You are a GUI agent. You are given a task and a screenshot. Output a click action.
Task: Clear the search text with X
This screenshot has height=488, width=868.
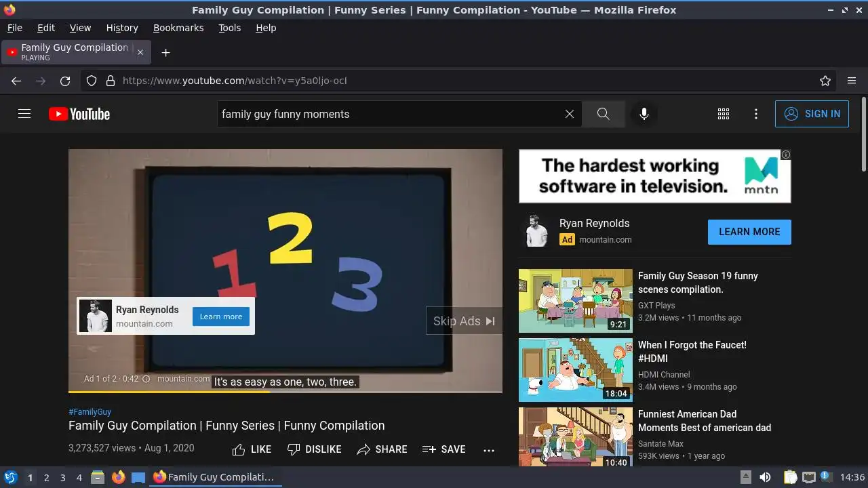pyautogui.click(x=570, y=114)
